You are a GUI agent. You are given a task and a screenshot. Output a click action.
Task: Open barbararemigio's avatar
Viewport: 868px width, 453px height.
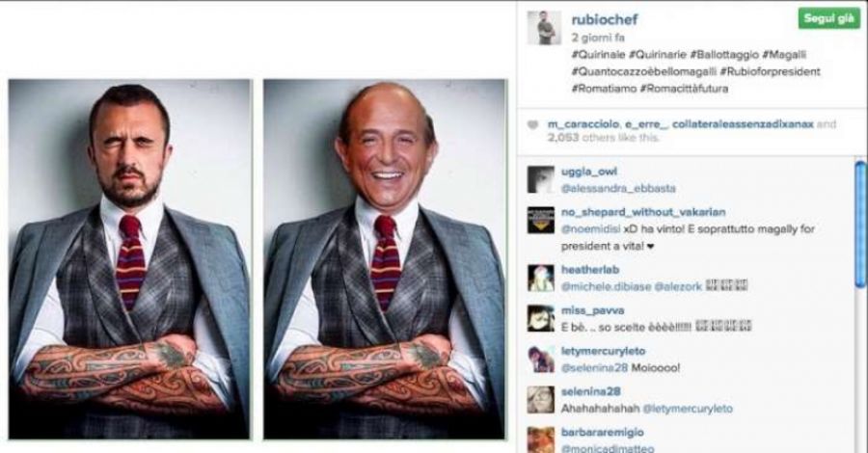click(541, 440)
